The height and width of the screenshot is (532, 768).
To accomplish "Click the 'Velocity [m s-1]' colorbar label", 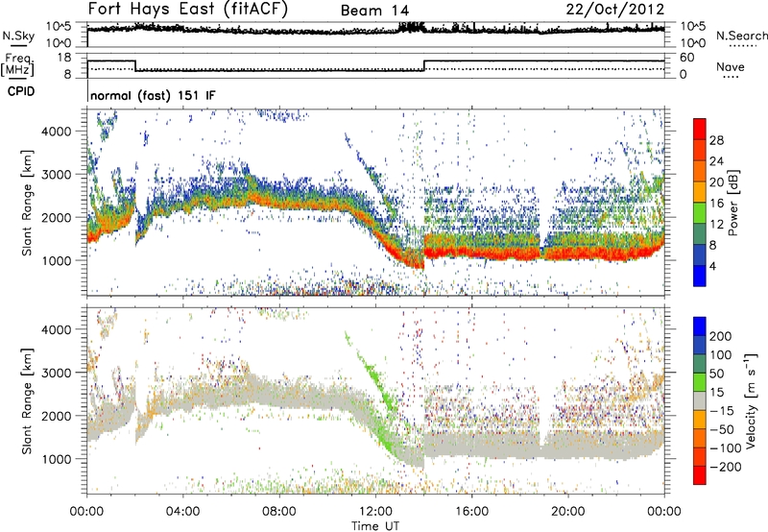I will 751,400.
